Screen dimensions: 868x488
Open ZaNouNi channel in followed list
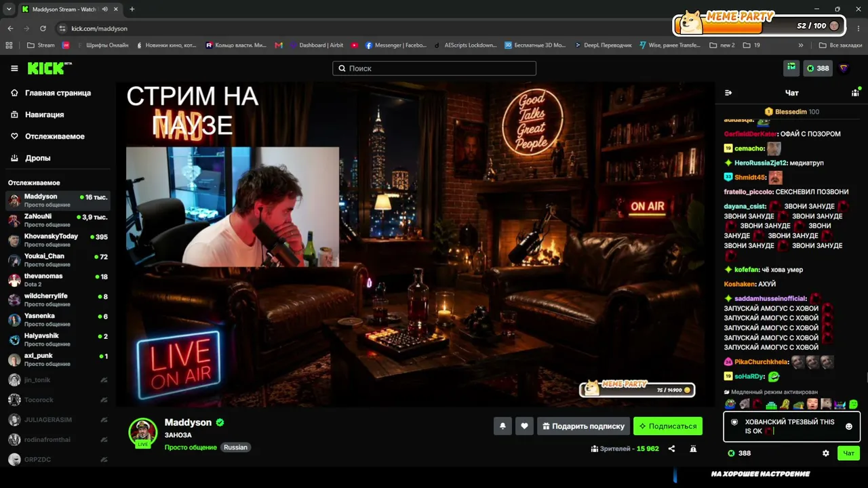click(x=58, y=220)
